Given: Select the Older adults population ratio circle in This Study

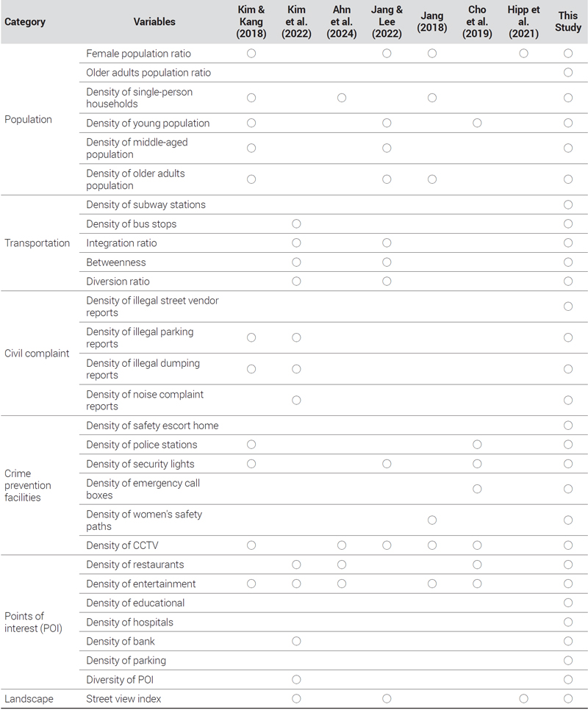Looking at the screenshot, I should pyautogui.click(x=568, y=73).
